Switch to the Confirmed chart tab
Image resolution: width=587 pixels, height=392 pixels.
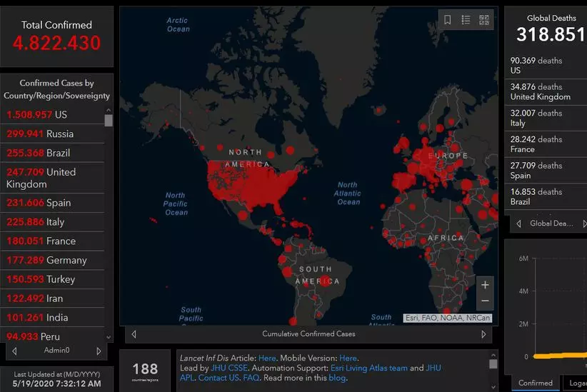click(535, 383)
